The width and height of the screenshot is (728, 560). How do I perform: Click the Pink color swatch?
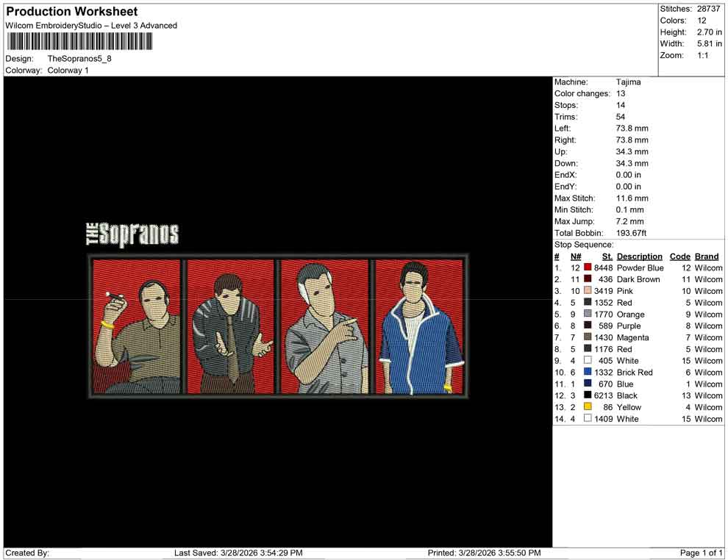coord(588,290)
